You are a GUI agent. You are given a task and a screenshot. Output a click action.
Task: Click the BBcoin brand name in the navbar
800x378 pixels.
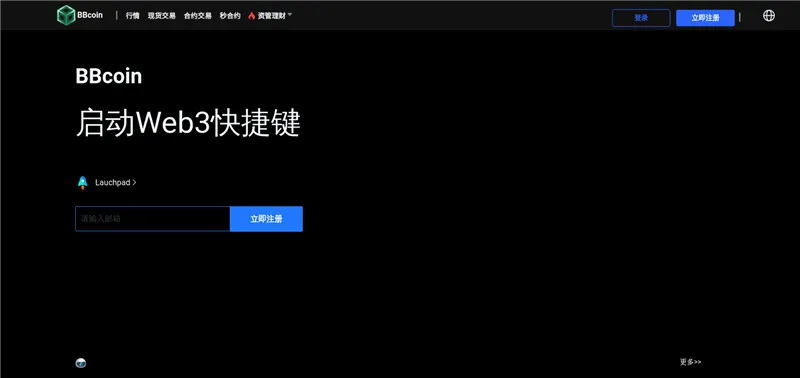pyautogui.click(x=90, y=15)
